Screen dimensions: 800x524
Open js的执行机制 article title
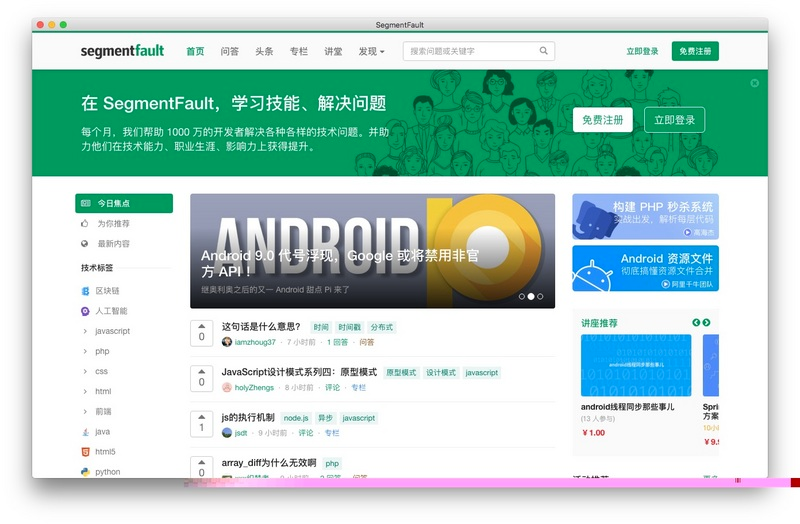click(x=248, y=417)
